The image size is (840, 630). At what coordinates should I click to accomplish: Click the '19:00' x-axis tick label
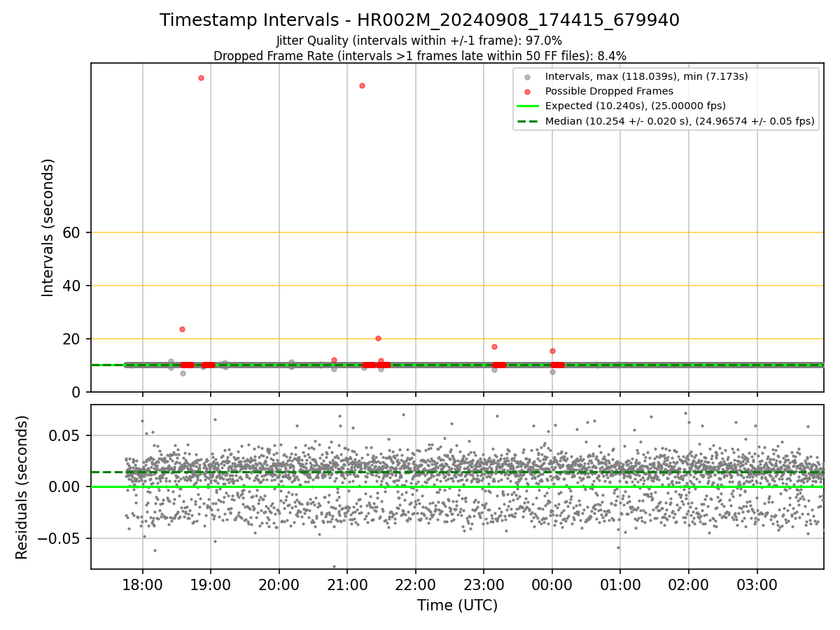coord(211,584)
